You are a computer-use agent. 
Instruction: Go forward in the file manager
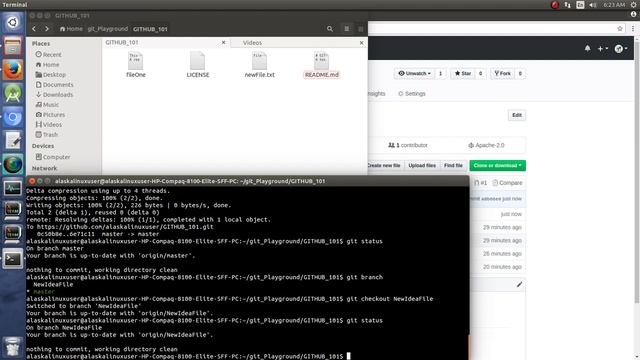[47, 29]
